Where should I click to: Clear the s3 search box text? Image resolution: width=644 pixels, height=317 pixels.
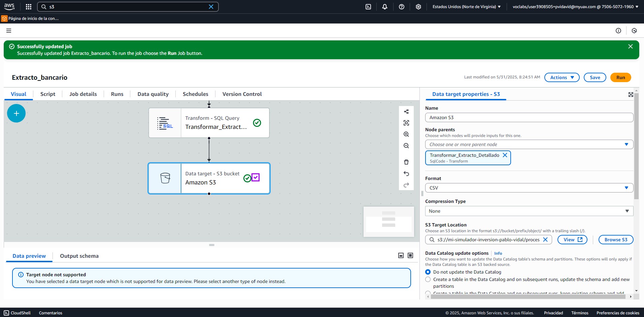[x=211, y=7]
